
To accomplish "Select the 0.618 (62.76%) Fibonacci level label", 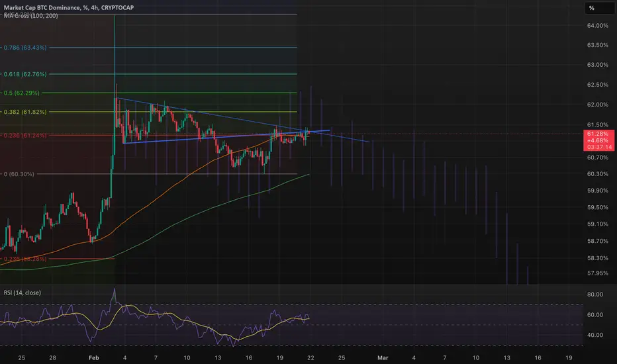I will click(25, 74).
